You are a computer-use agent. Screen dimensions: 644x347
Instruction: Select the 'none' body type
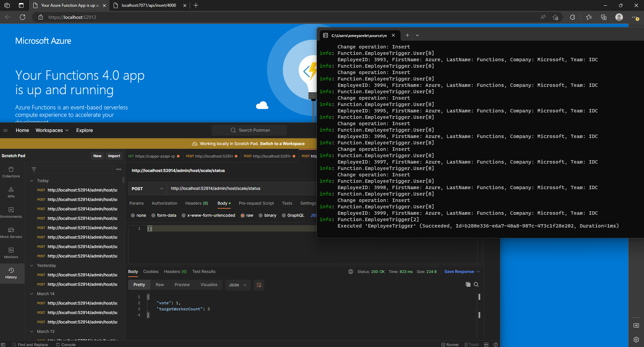(x=138, y=215)
